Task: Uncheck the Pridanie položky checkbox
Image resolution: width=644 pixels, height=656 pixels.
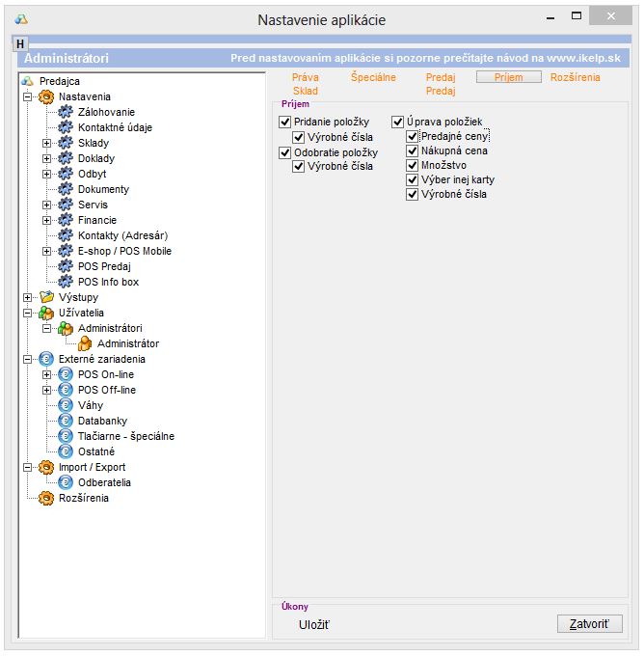Action: click(284, 122)
